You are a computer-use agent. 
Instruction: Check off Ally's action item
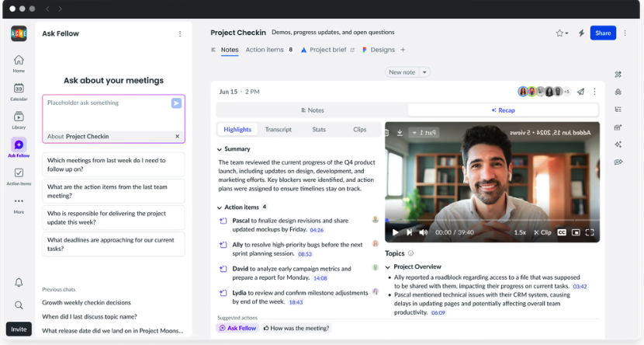[223, 245]
